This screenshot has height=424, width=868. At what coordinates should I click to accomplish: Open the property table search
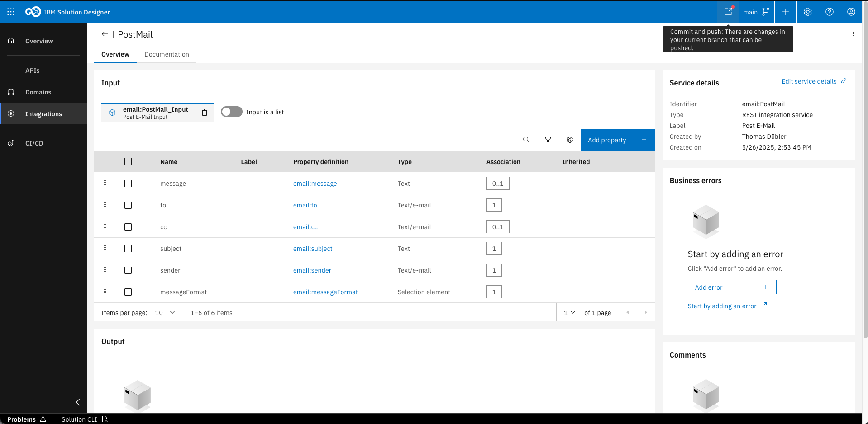526,140
